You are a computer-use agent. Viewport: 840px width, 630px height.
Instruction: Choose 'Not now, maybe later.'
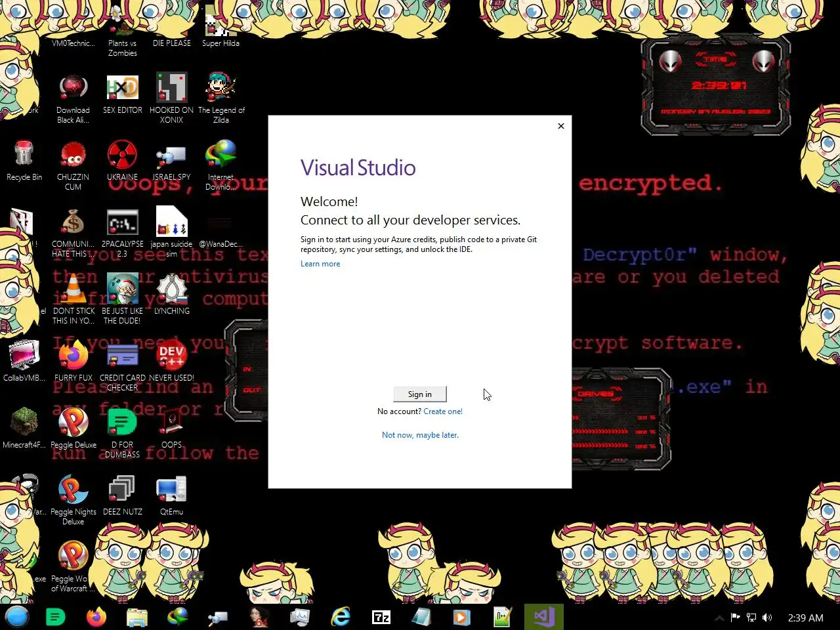coord(420,435)
